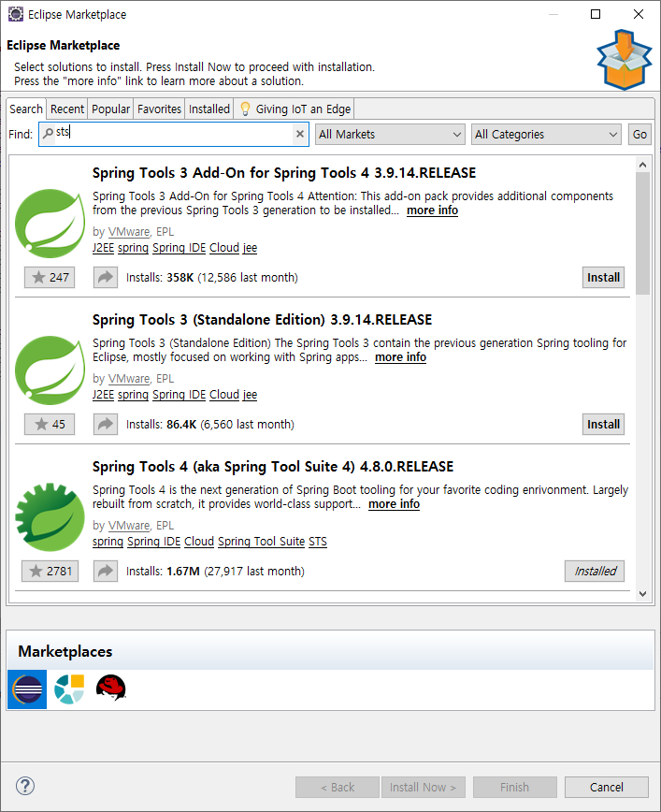Select the Eclipse marketplace icon
The height and width of the screenshot is (812, 661).
(x=27, y=689)
